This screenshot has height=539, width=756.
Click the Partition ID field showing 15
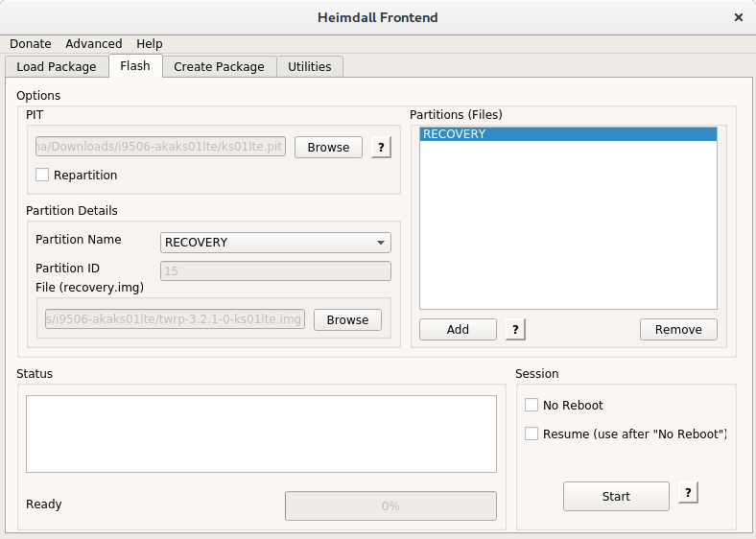pyautogui.click(x=275, y=271)
